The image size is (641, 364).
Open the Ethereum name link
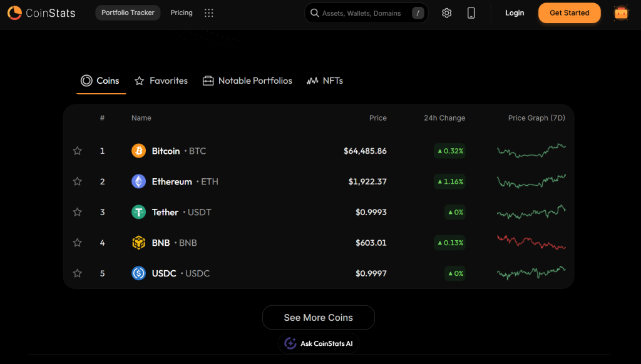pos(172,181)
